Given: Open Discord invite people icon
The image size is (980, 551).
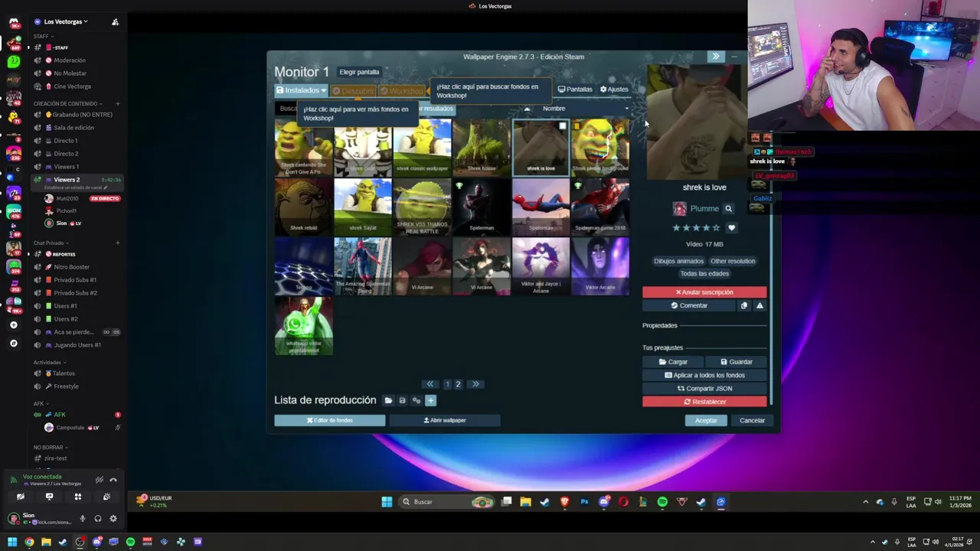Looking at the screenshot, I should 115,21.
